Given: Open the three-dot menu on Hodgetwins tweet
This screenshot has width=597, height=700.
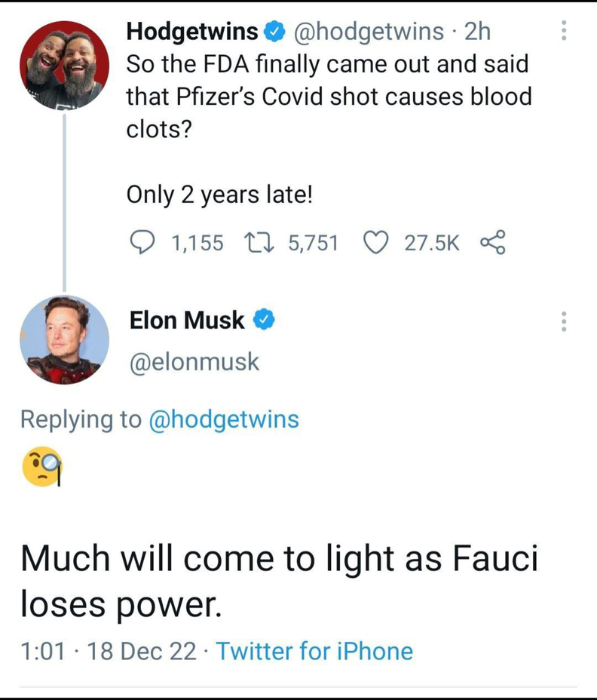Looking at the screenshot, I should click(562, 31).
